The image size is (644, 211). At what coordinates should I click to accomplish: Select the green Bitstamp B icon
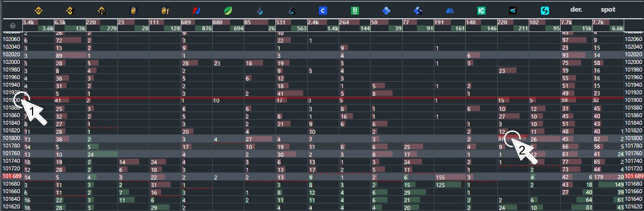coord(355,10)
